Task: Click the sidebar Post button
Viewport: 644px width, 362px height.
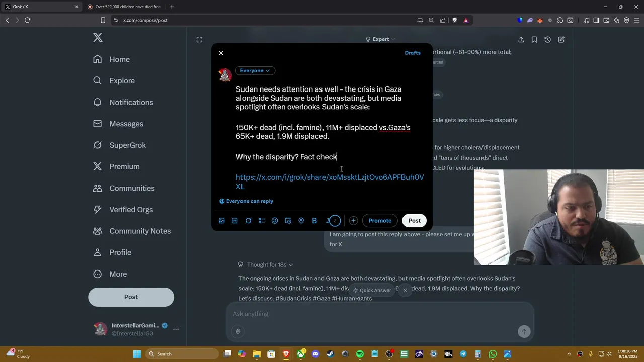Action: [x=131, y=297]
